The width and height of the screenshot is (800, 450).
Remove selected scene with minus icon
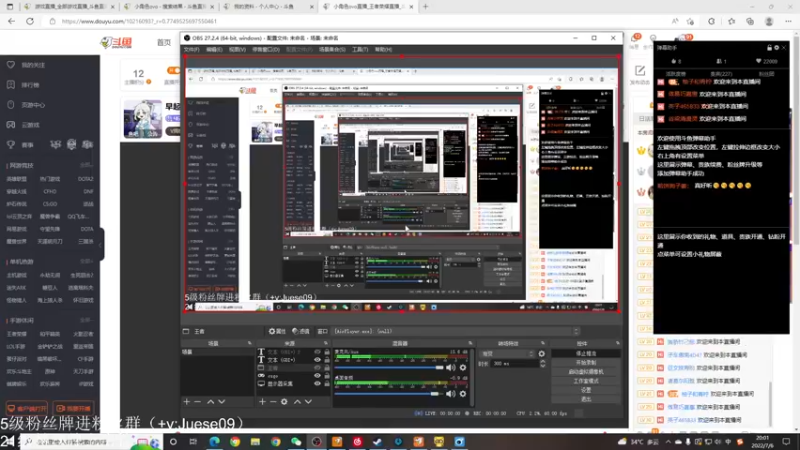(197, 402)
